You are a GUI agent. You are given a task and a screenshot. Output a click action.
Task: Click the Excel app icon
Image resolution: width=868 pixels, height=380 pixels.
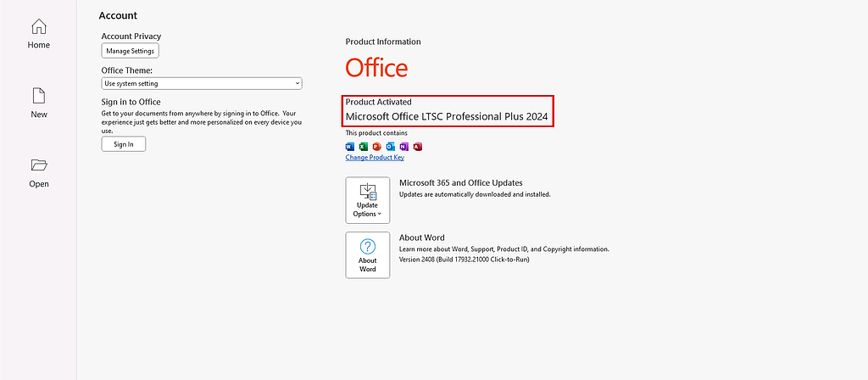(363, 147)
